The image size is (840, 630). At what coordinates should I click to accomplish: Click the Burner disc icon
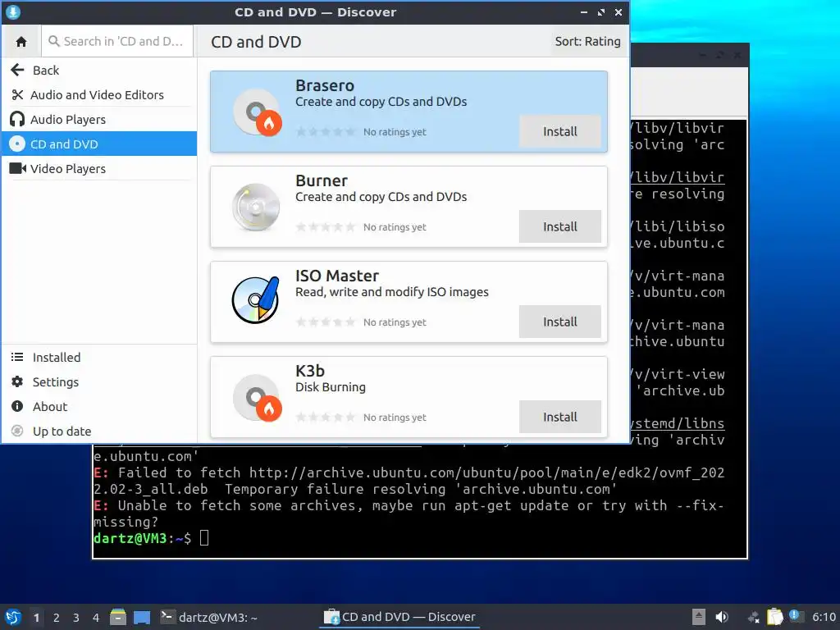(x=256, y=208)
